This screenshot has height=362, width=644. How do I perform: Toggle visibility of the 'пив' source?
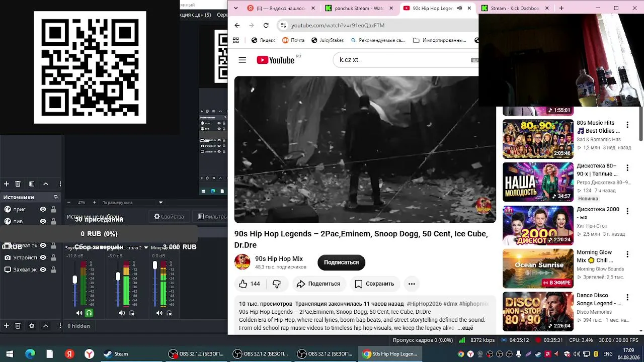[43, 221]
